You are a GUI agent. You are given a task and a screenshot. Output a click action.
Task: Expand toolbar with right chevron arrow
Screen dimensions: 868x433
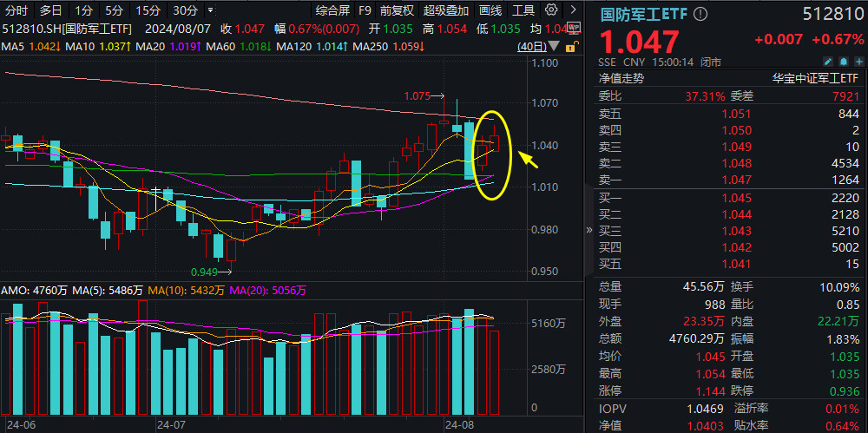click(x=573, y=10)
